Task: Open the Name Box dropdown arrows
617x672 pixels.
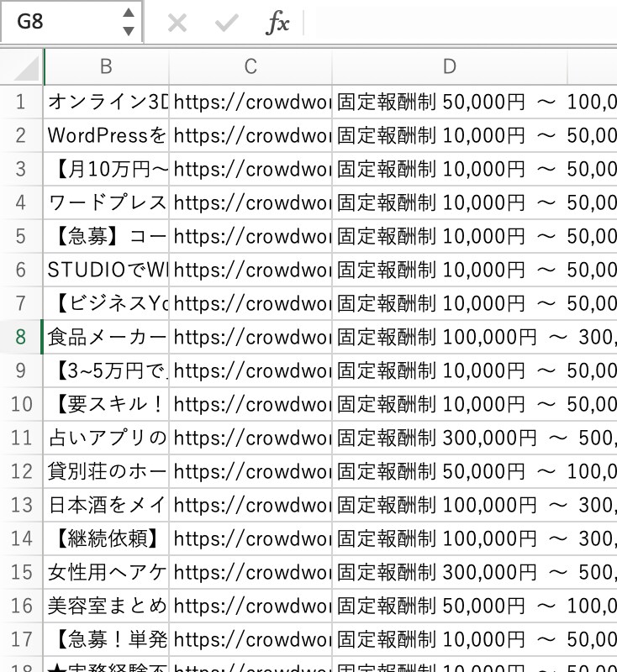Action: (129, 22)
